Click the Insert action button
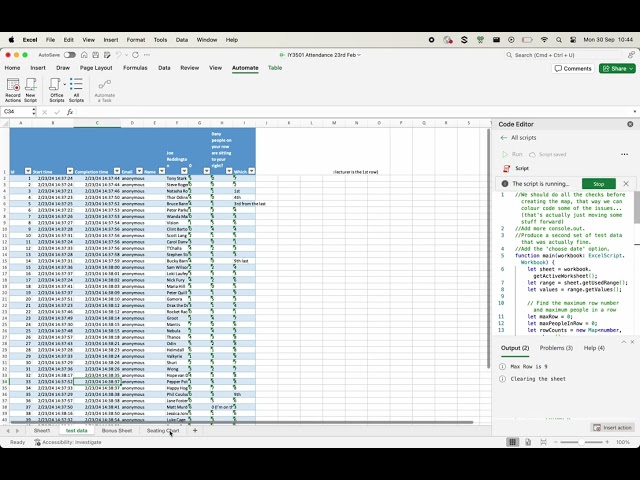 coord(612,427)
